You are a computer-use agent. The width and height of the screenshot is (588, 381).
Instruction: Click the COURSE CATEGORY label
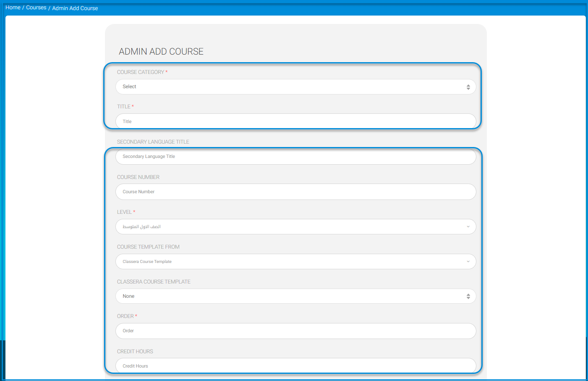pos(141,72)
